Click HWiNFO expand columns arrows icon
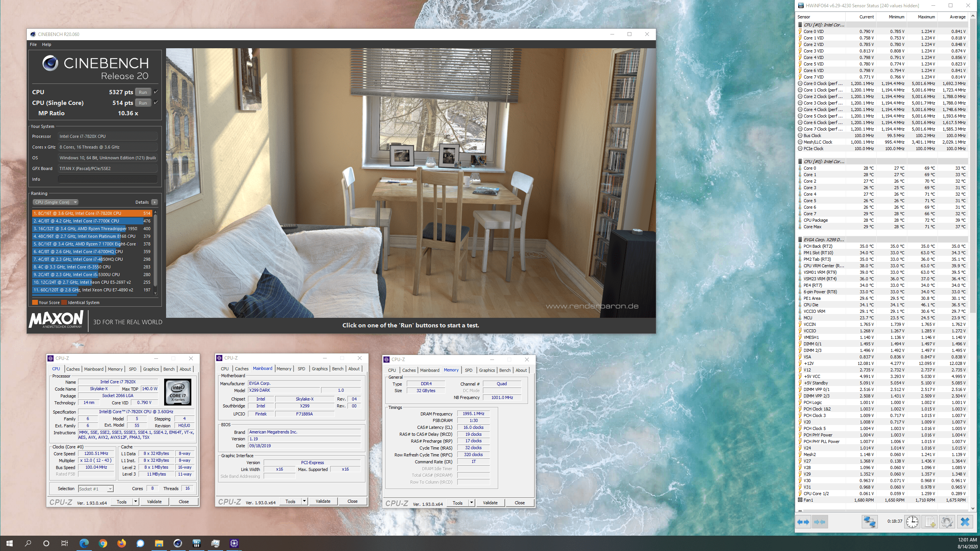 click(x=803, y=522)
